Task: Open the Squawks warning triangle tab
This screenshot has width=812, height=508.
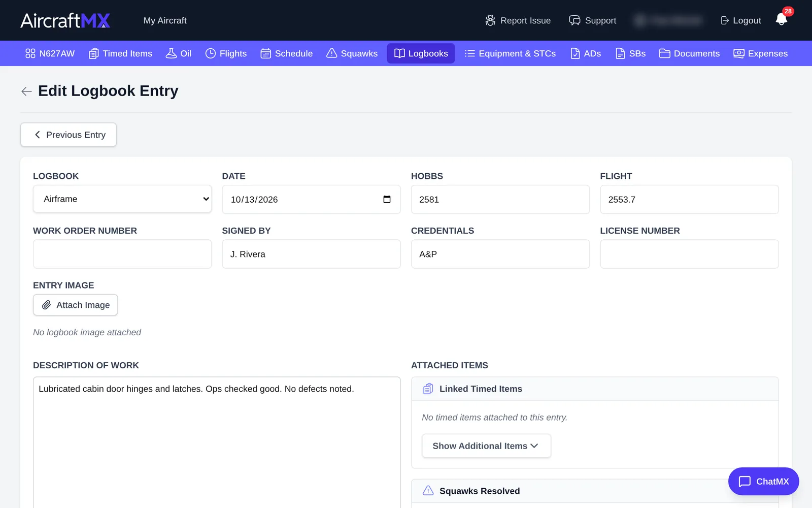Action: (x=352, y=53)
